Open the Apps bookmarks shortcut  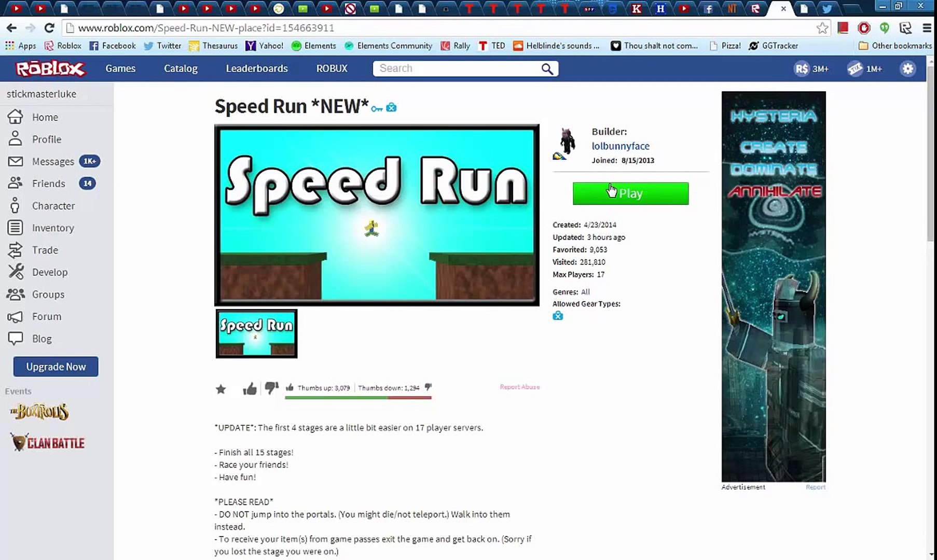pos(21,46)
